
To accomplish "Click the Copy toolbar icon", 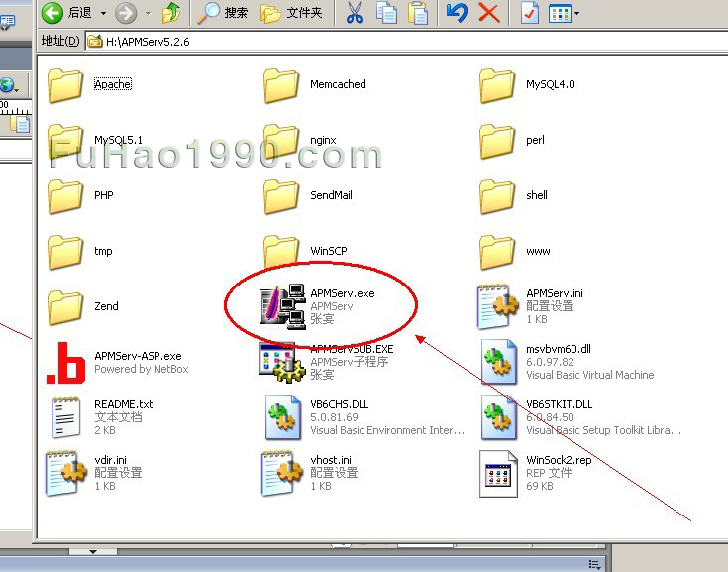I will (386, 13).
